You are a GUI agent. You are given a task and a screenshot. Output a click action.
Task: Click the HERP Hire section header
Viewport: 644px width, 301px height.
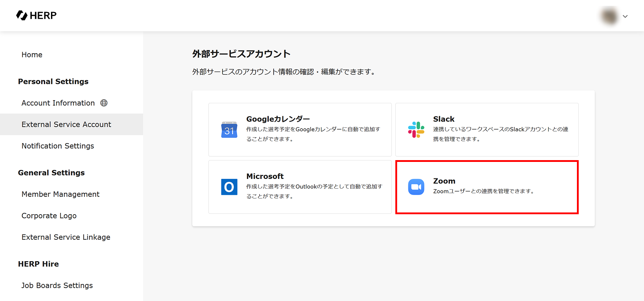pyautogui.click(x=38, y=264)
